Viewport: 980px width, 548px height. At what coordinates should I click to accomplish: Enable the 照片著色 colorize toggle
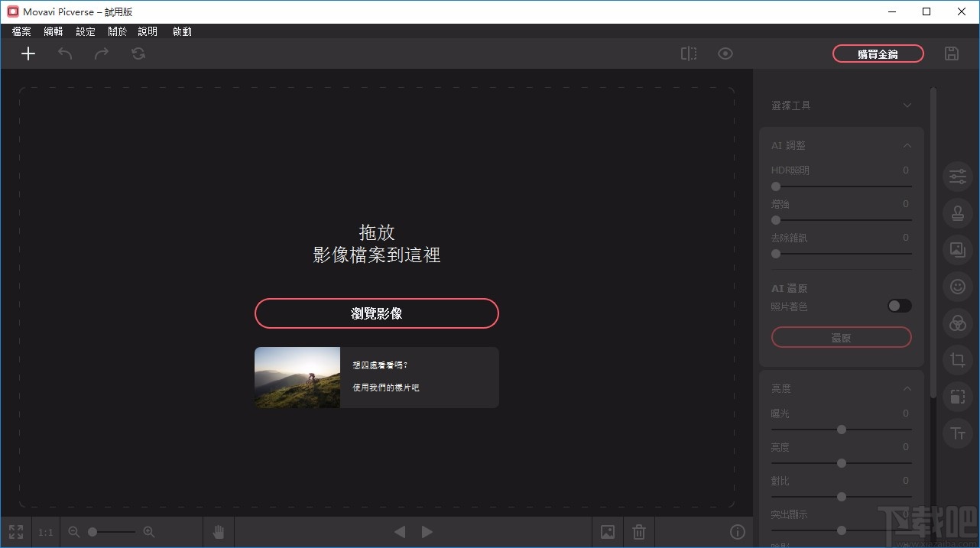coord(899,306)
